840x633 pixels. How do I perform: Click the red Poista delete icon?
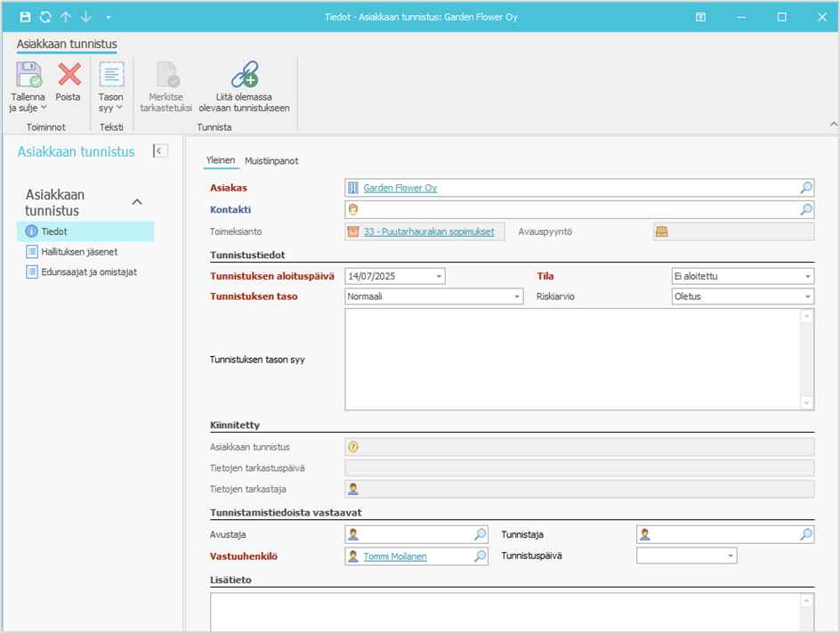click(x=69, y=76)
